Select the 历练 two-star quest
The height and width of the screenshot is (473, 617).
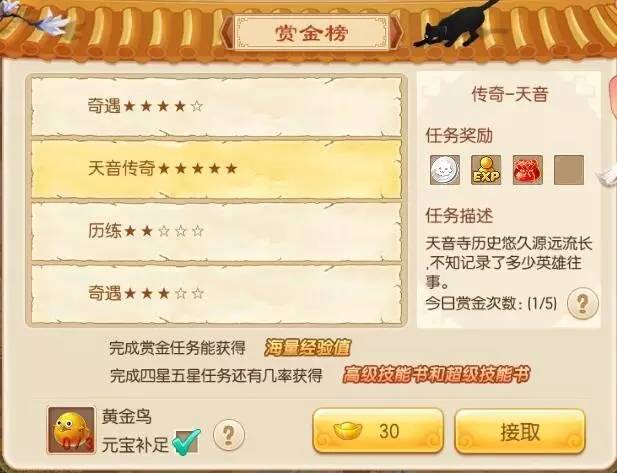click(216, 231)
